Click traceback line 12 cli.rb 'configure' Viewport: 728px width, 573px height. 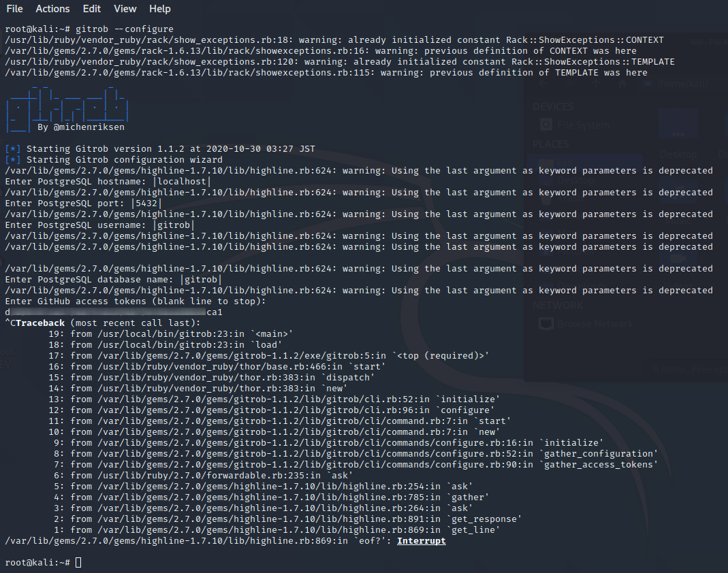(271, 410)
